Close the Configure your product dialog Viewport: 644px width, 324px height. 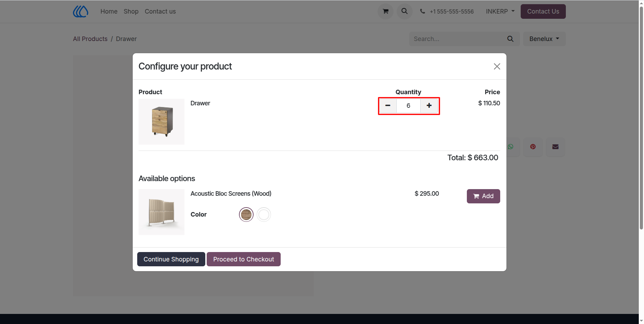click(x=497, y=66)
